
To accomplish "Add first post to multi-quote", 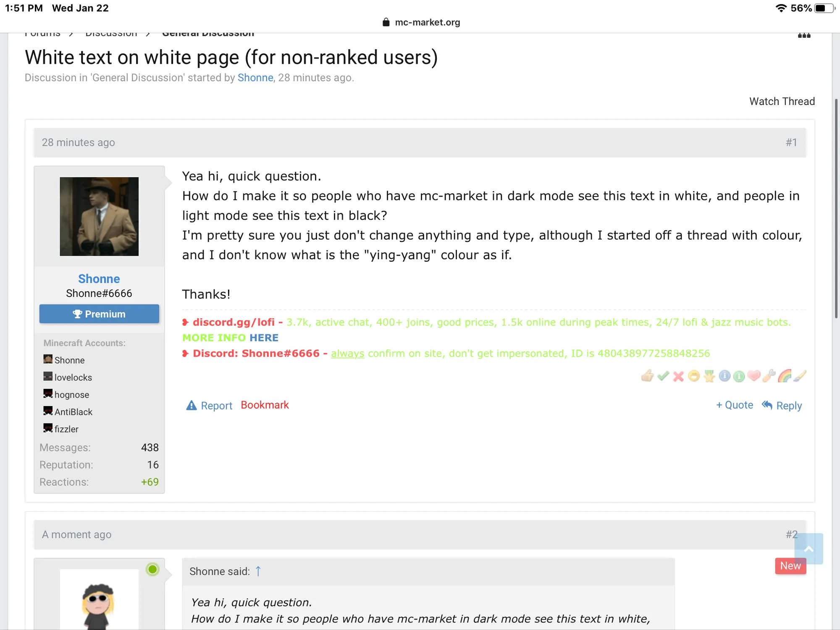I will click(x=735, y=405).
